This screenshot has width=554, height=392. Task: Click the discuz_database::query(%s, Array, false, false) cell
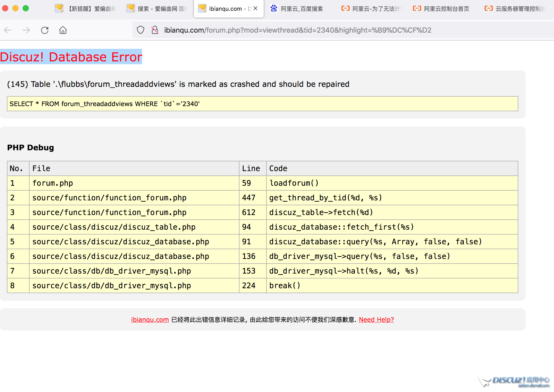(x=392, y=242)
